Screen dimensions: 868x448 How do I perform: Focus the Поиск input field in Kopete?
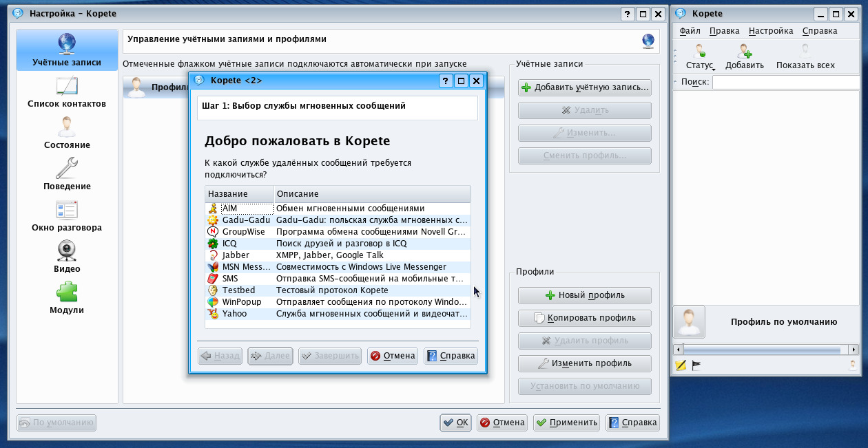(x=785, y=83)
